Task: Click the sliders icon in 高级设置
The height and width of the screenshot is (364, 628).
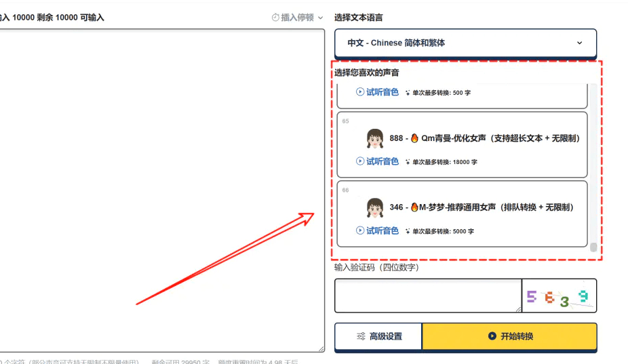Action: point(361,336)
